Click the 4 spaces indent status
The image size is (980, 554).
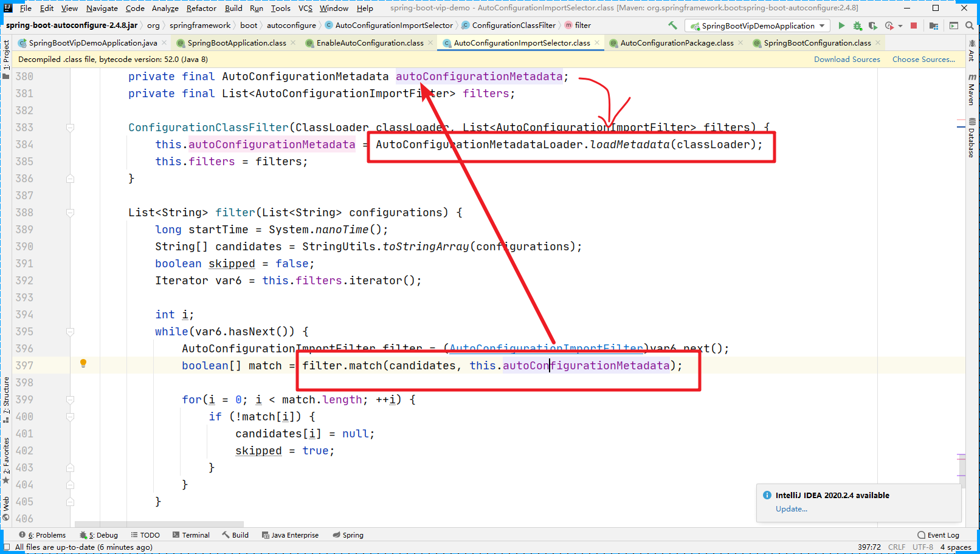click(956, 547)
